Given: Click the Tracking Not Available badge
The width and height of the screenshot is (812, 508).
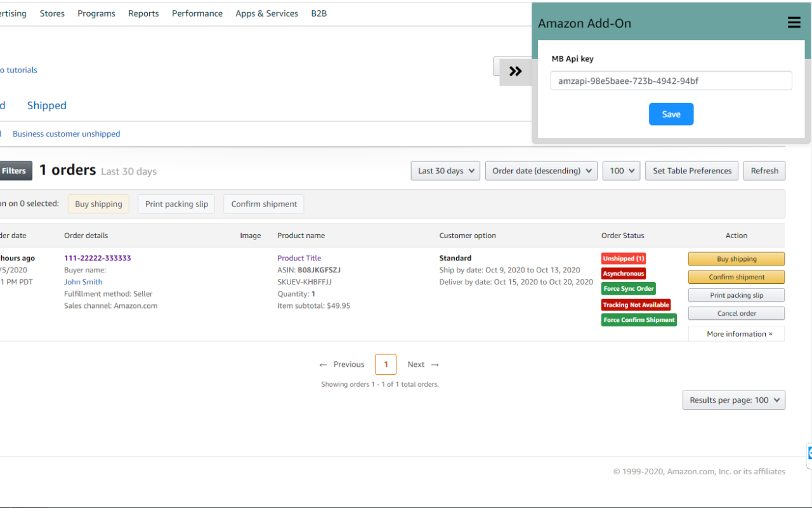Looking at the screenshot, I should pyautogui.click(x=636, y=305).
